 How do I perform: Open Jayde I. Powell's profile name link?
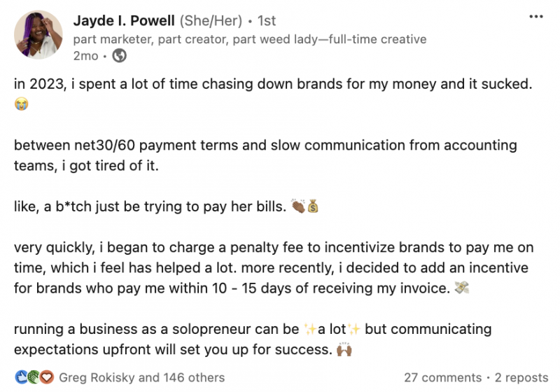click(x=124, y=21)
